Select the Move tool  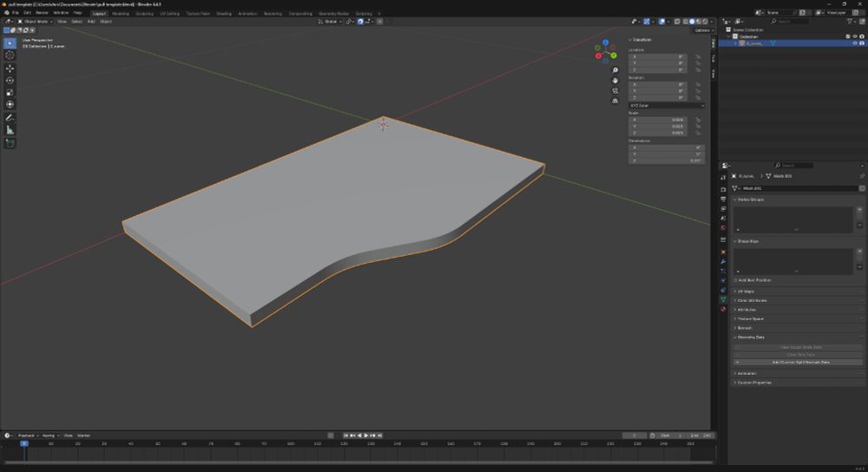pyautogui.click(x=10, y=69)
